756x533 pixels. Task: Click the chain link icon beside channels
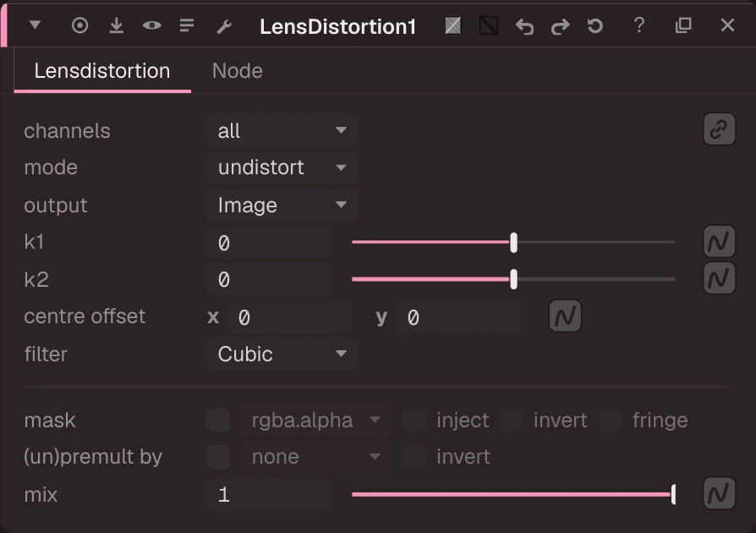coord(719,129)
